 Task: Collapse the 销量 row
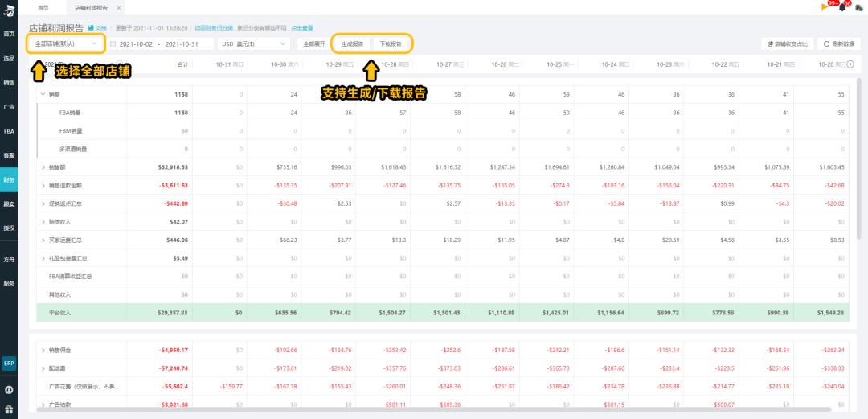(x=43, y=94)
